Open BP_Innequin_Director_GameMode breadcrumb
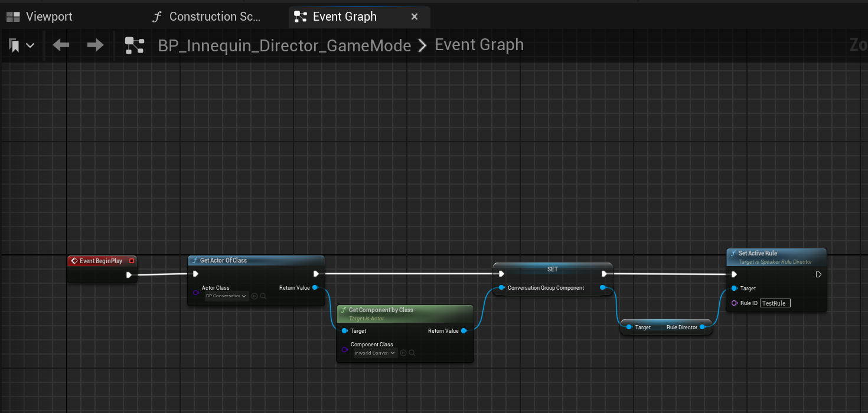Viewport: 868px width, 413px height. click(x=284, y=45)
